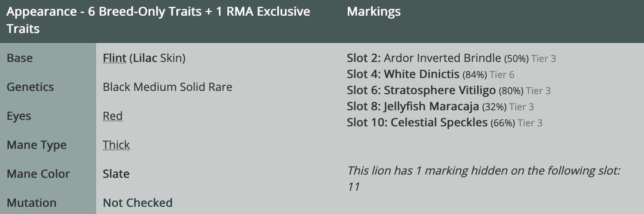644x214 pixels.
Task: Select Slot 6 Stratosphere Vitiligo marking
Action: (440, 90)
